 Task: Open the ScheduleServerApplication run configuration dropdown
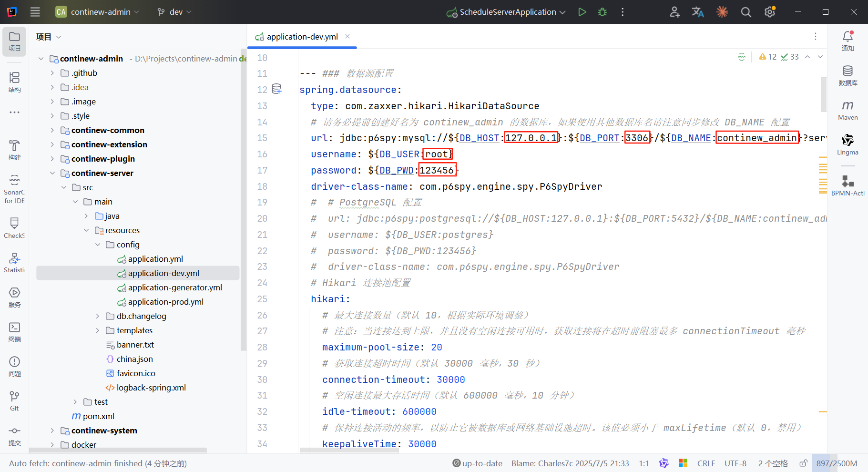point(506,12)
